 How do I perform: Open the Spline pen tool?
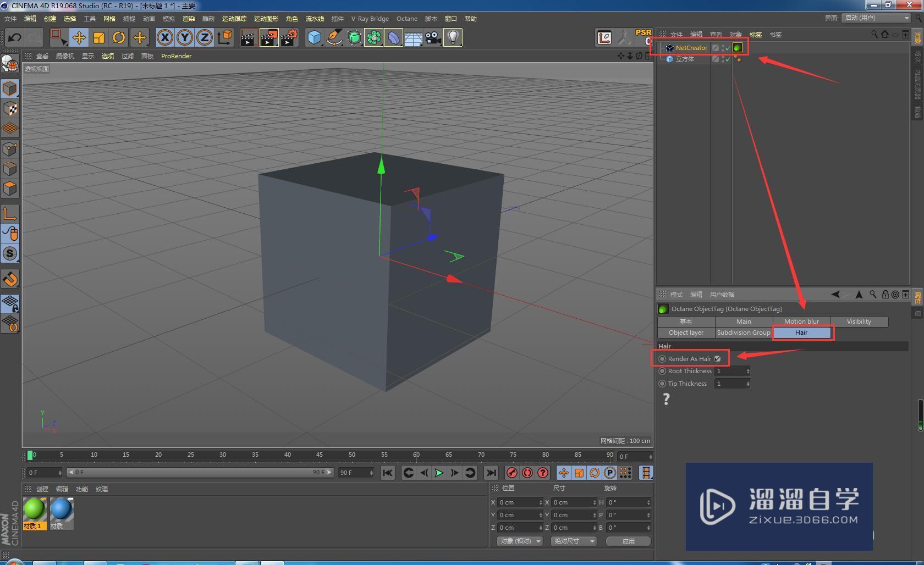[x=334, y=37]
